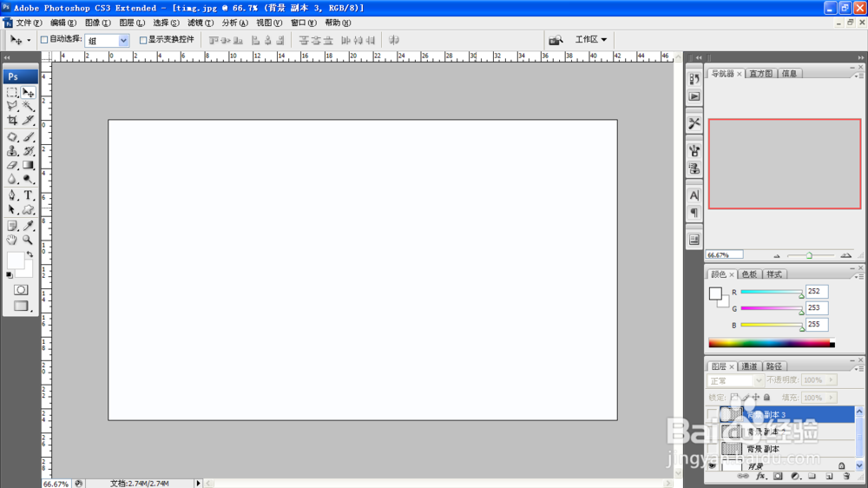Select the Dodge tool
868x488 pixels.
pos(29,179)
